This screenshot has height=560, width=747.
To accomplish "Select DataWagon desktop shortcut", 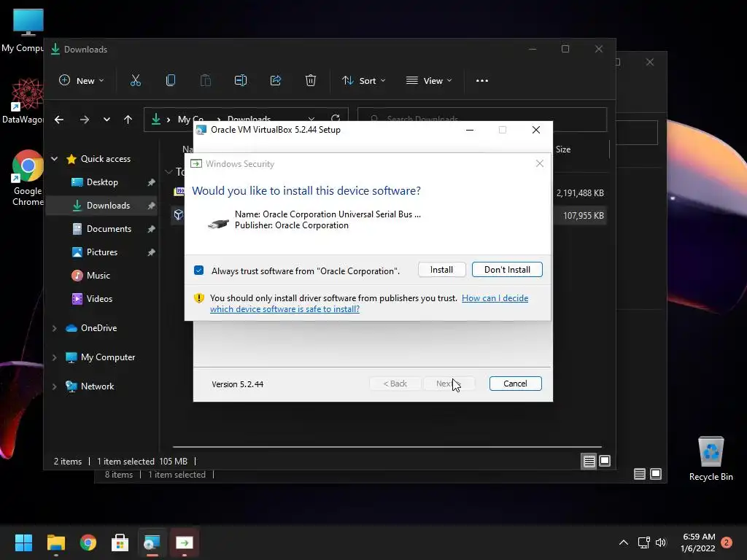I will click(x=23, y=101).
